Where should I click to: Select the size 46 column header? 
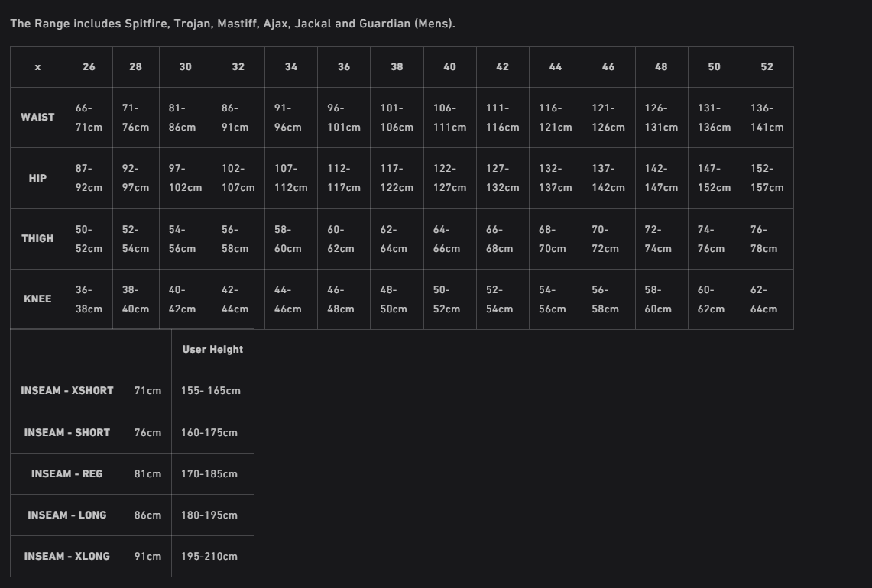(608, 66)
